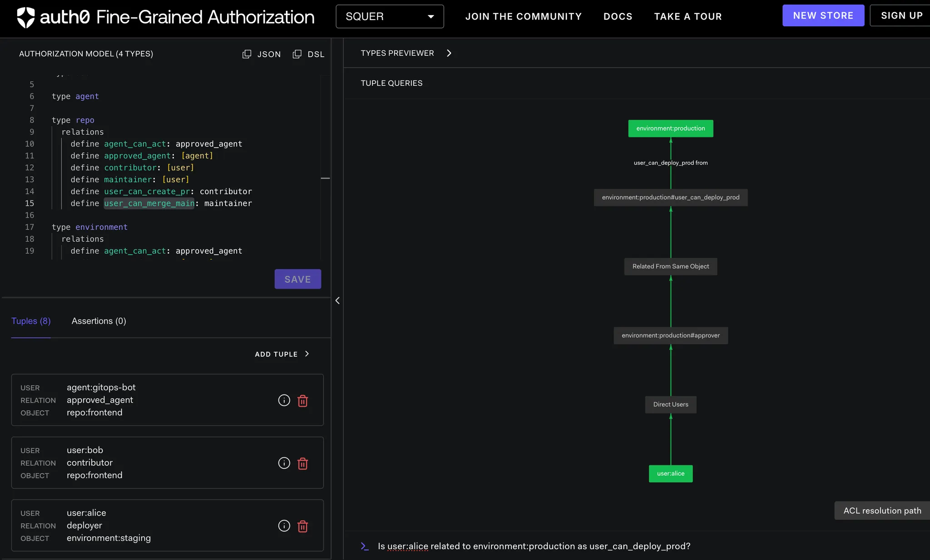930x560 pixels.
Task: Create a New Store
Action: [x=823, y=16]
